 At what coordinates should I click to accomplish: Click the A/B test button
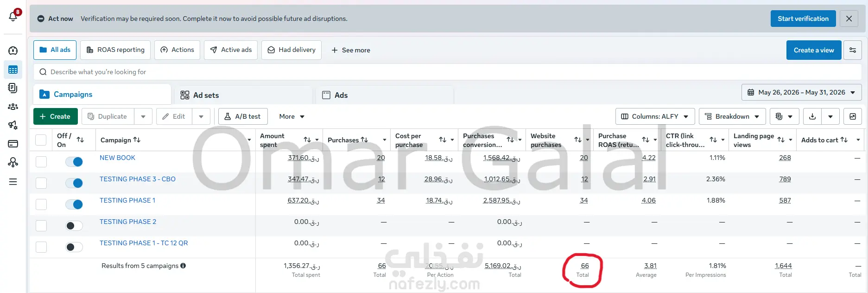(x=243, y=116)
